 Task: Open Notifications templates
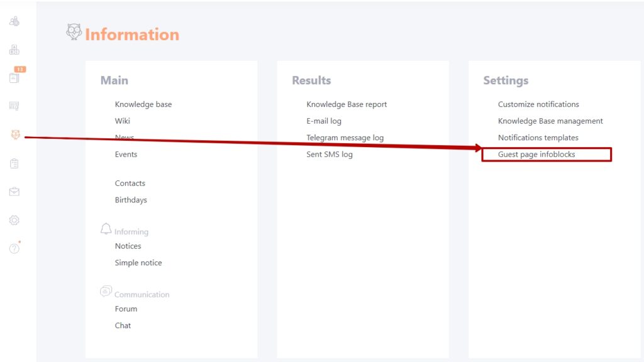538,138
